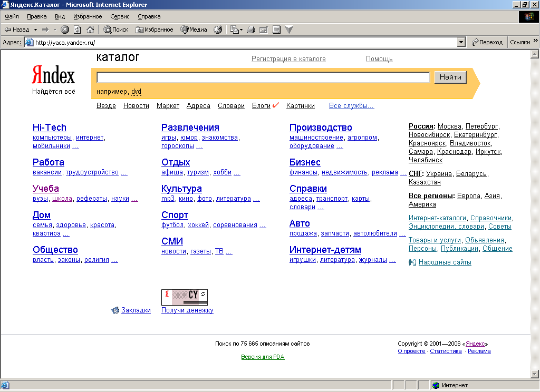Go to Home page icon

click(90, 30)
